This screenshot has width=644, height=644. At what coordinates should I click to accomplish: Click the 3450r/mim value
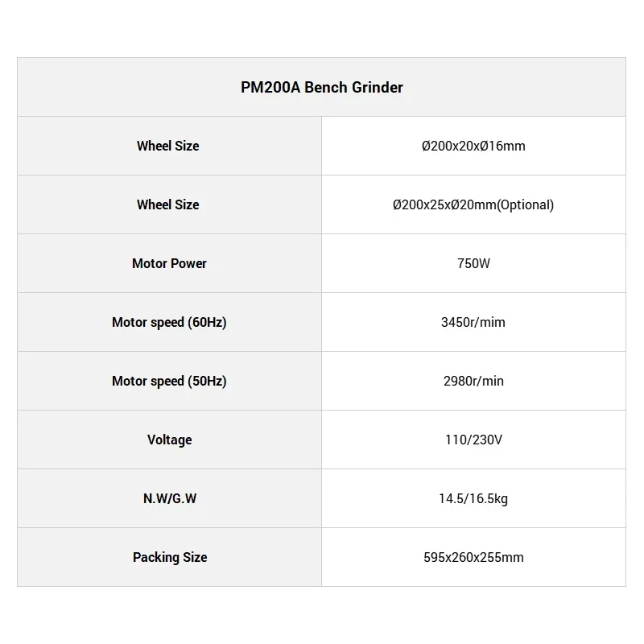pyautogui.click(x=473, y=322)
